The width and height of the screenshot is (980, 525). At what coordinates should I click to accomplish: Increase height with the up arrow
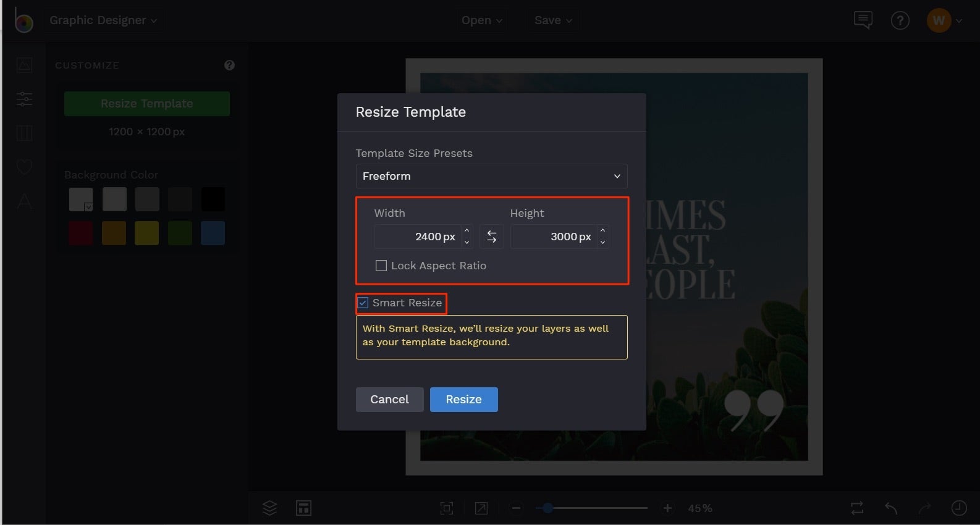(x=602, y=230)
